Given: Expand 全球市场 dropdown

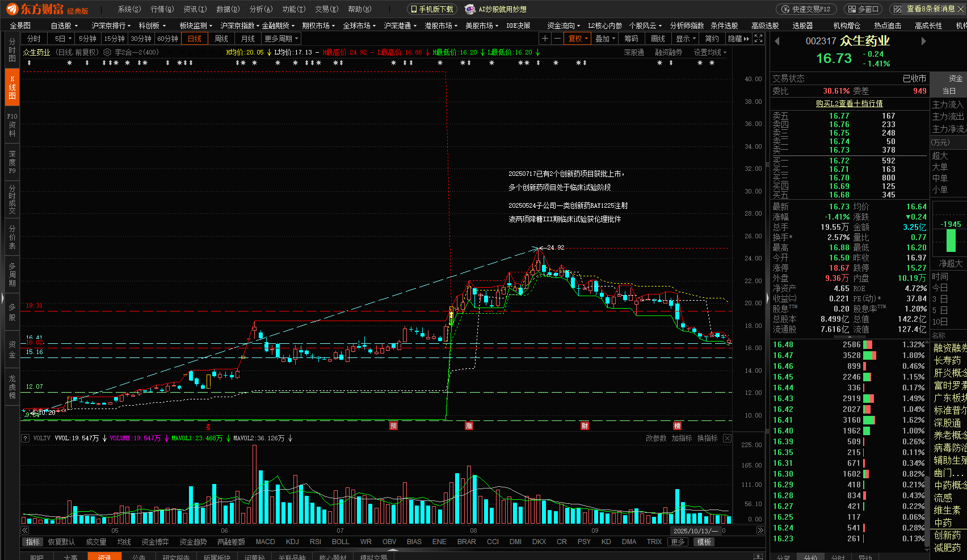Looking at the screenshot, I should tap(359, 26).
